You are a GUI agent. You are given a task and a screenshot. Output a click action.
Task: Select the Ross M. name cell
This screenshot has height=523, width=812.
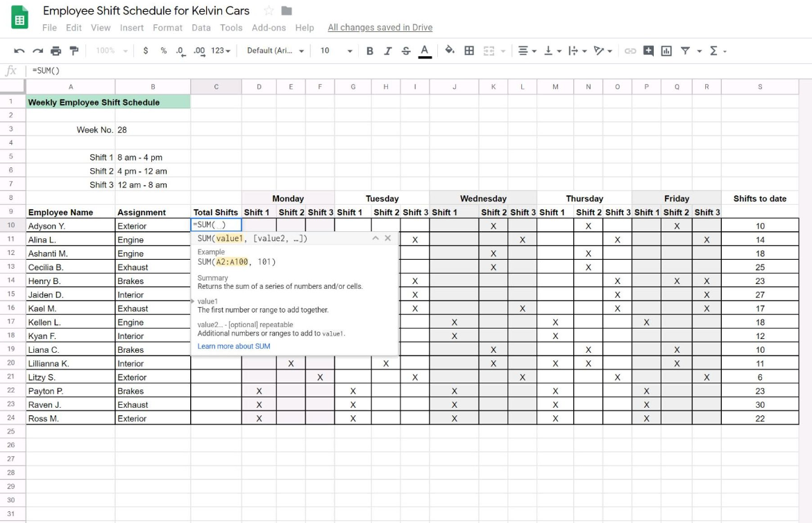[x=70, y=418]
